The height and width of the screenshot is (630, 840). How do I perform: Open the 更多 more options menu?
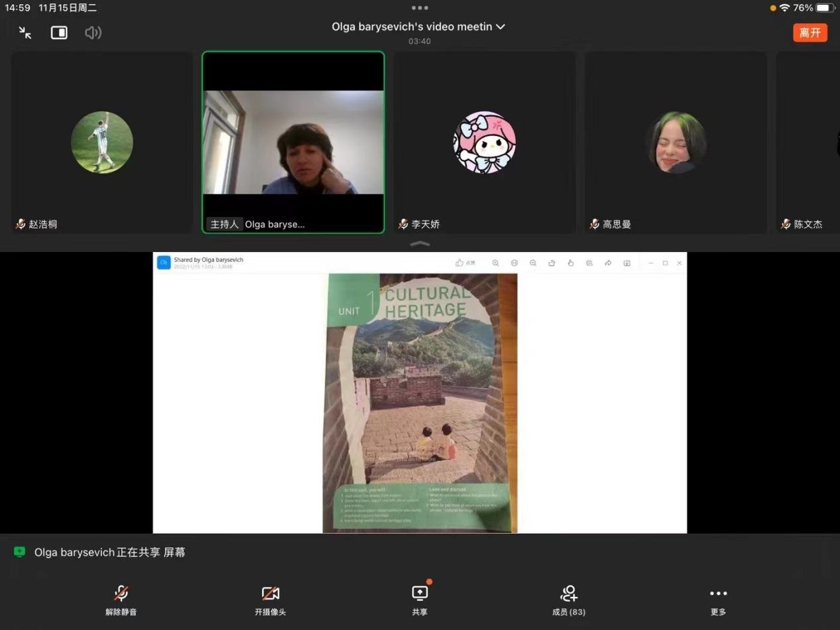point(718,599)
